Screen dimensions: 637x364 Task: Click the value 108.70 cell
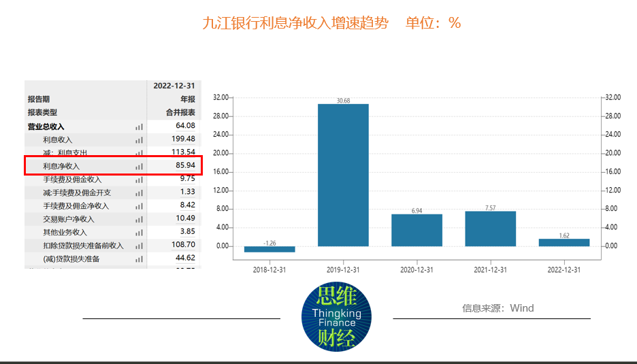[183, 244]
